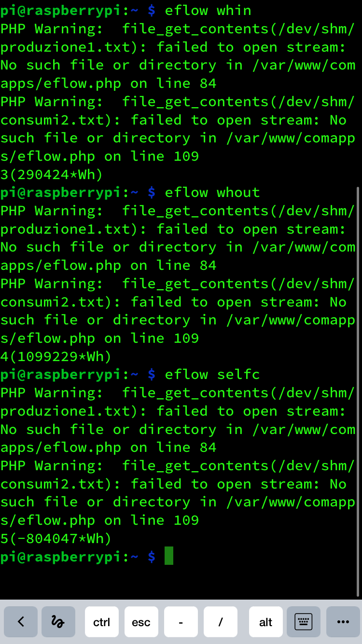Click the green cursor block at prompt

(169, 556)
